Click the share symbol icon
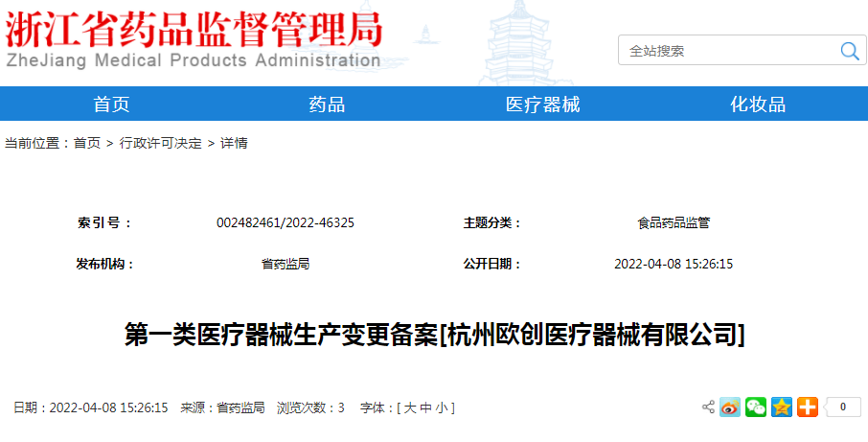This screenshot has height=442, width=868. coord(708,407)
